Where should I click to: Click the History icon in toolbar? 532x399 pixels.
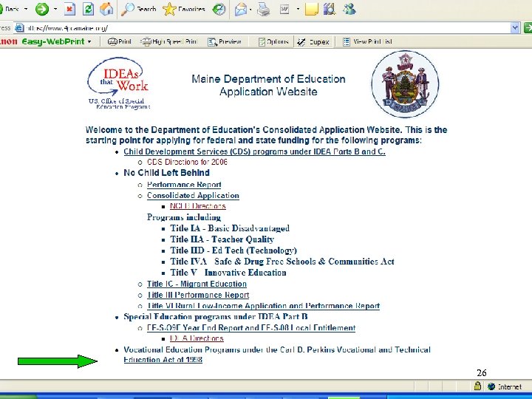(x=219, y=9)
